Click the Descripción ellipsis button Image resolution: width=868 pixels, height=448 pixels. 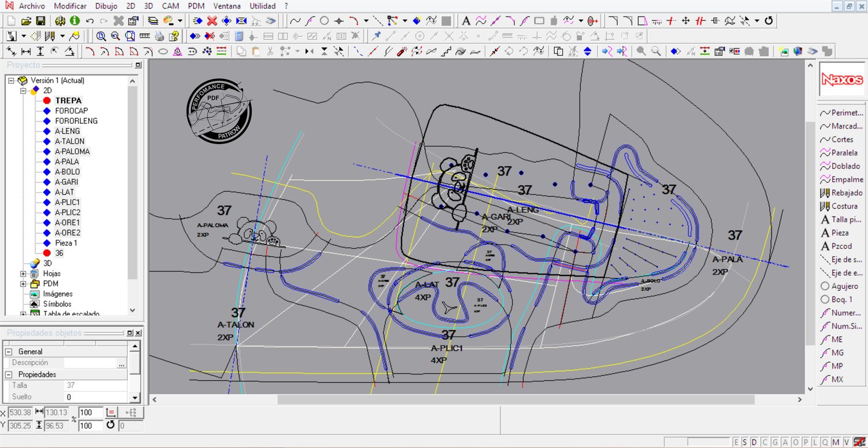coord(122,363)
